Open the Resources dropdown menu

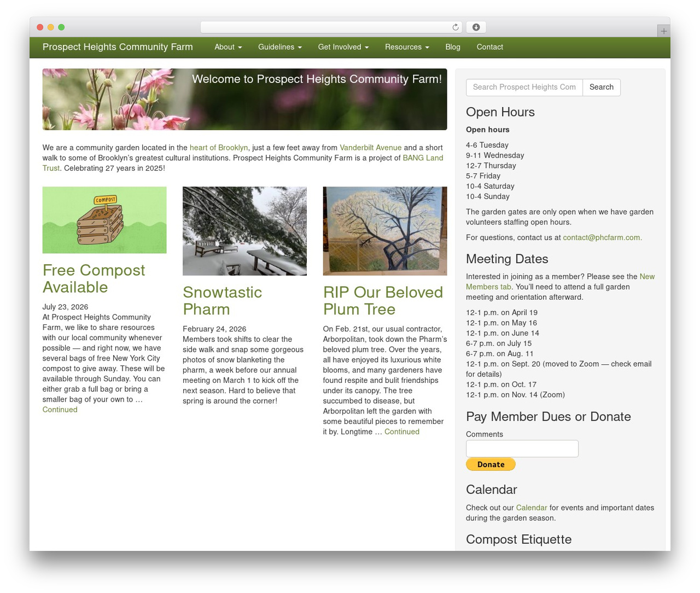407,47
